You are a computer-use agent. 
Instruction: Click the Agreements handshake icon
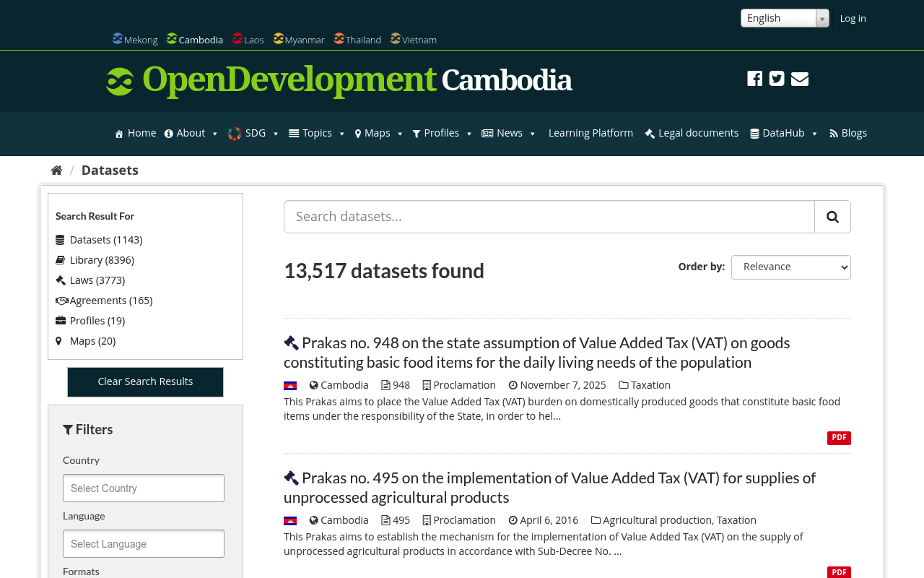tap(62, 301)
